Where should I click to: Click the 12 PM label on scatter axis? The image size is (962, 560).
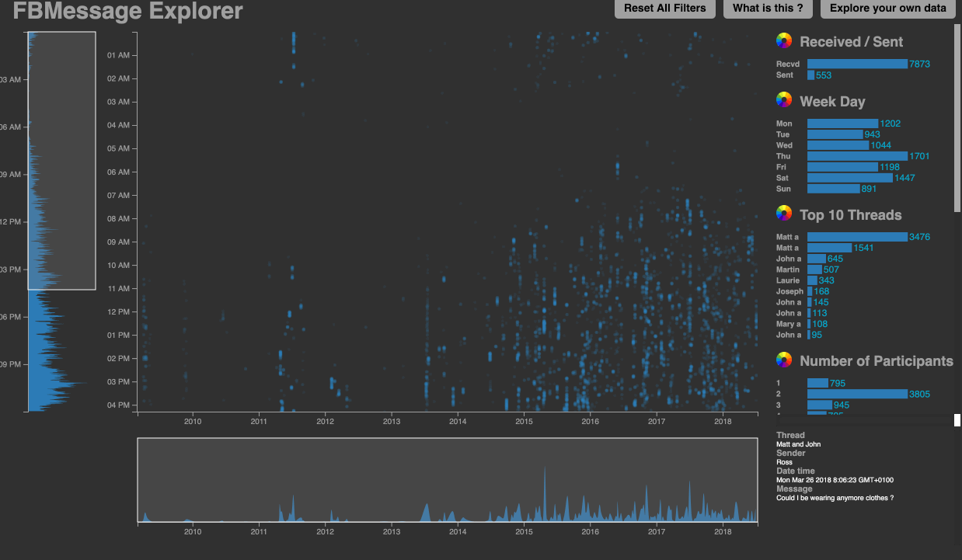118,311
